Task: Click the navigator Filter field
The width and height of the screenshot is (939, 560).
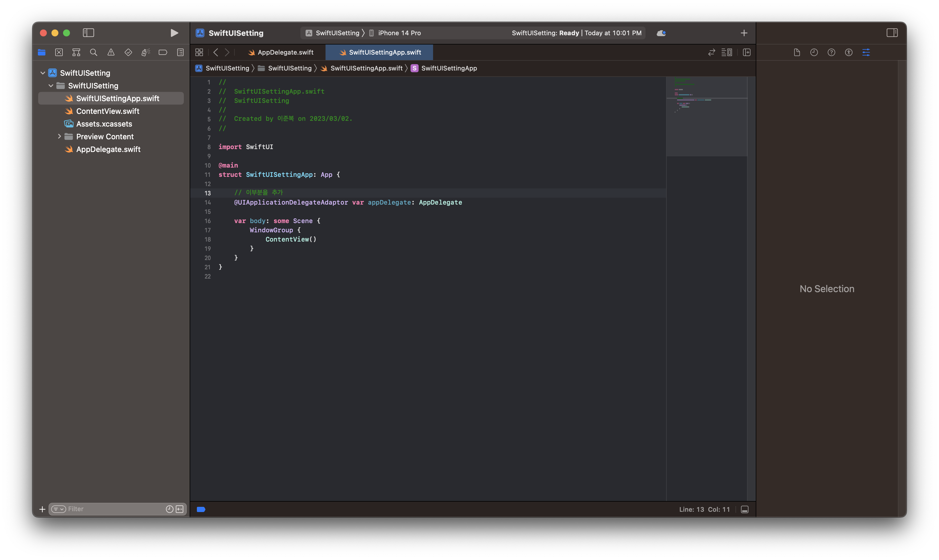Action: (x=113, y=509)
